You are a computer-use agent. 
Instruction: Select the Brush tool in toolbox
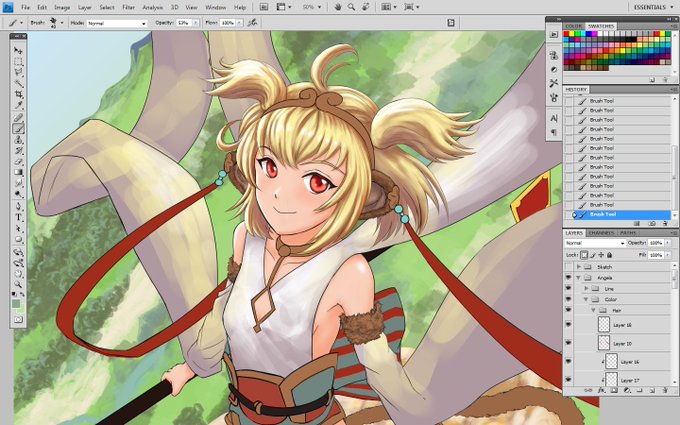18,128
